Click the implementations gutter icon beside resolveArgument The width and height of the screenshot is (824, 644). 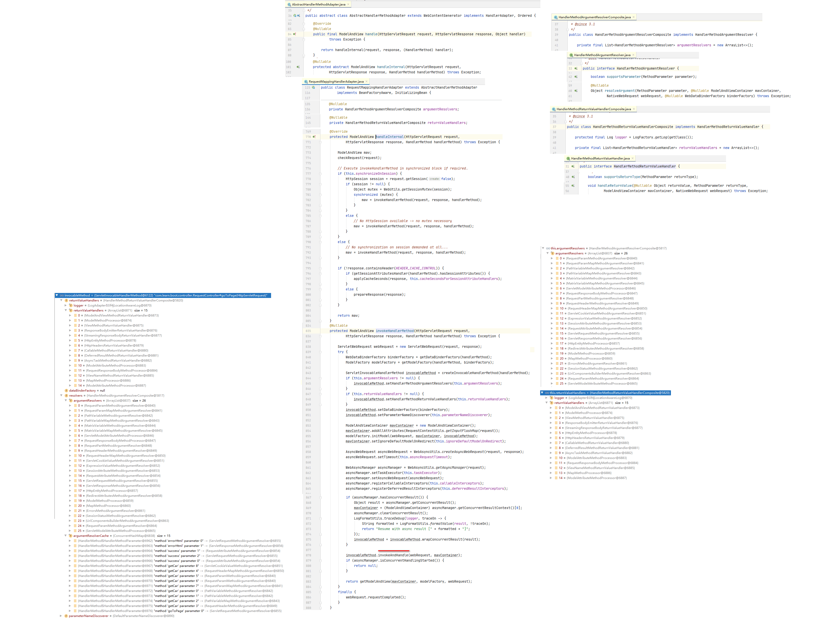pos(576,91)
